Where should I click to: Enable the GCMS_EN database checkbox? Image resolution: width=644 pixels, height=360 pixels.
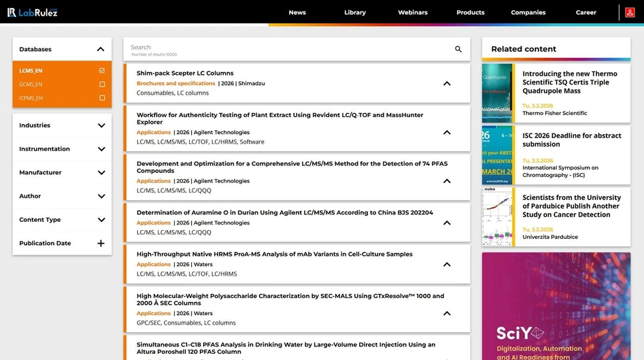point(102,84)
